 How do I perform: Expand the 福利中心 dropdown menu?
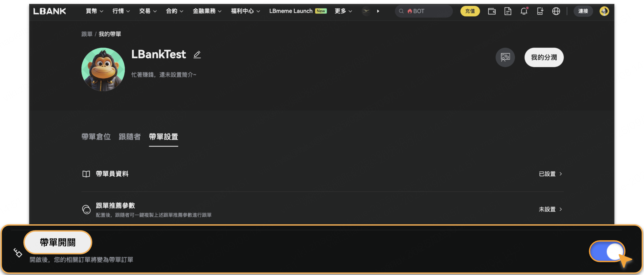[x=245, y=11]
